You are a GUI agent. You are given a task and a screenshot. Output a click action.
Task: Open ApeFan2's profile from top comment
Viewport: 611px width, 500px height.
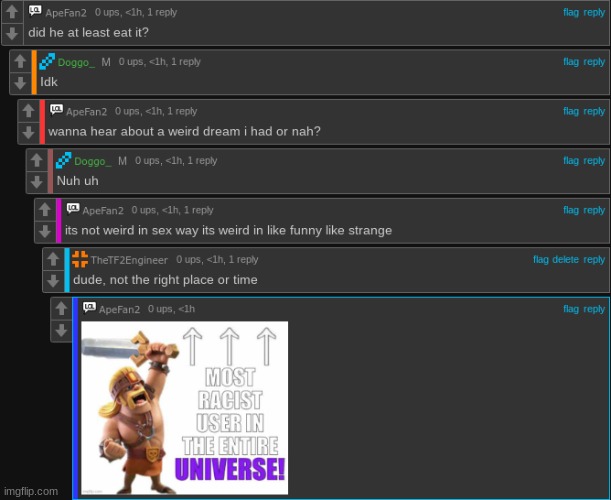click(66, 12)
